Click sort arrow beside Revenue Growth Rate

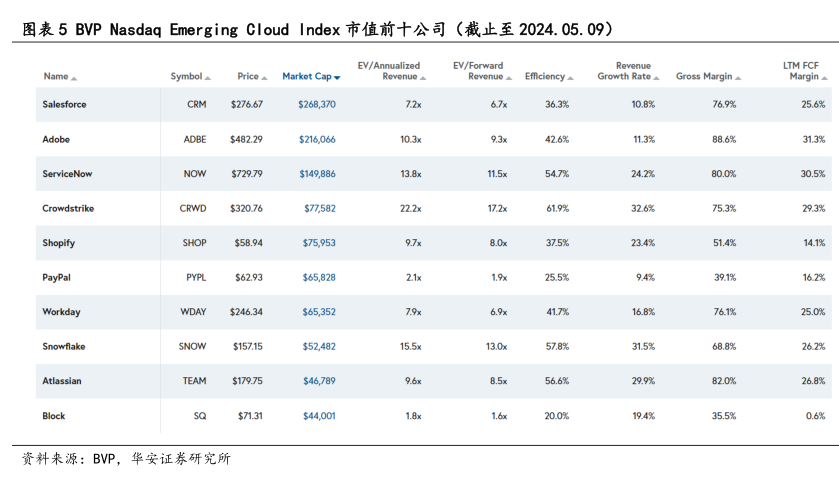[x=660, y=78]
